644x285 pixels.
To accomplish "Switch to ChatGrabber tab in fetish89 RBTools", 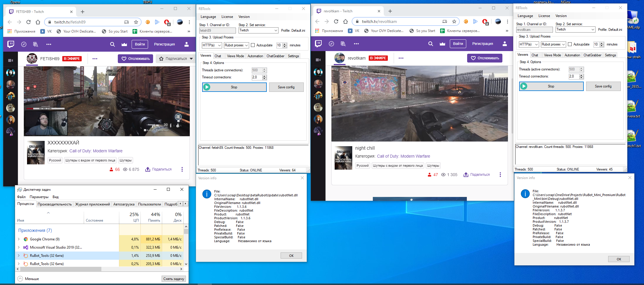I will 275,56.
